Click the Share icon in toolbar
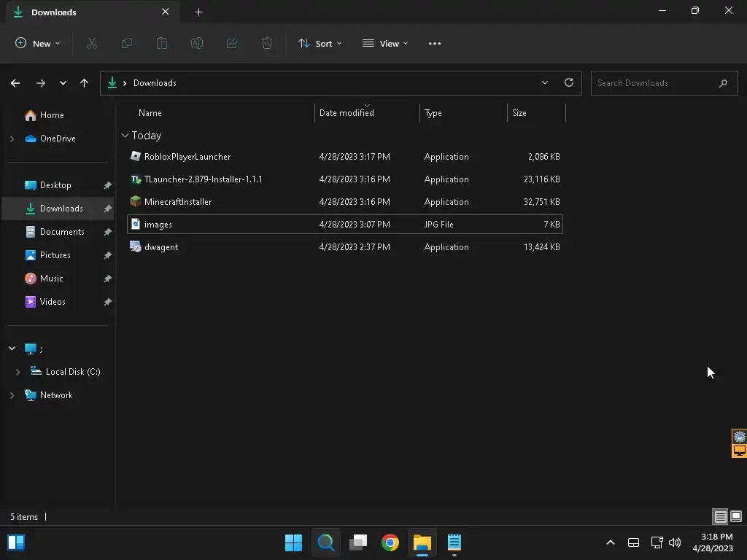Image resolution: width=747 pixels, height=560 pixels. 232,43
